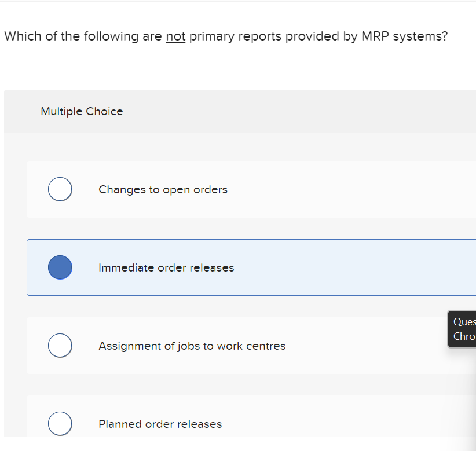The height and width of the screenshot is (451, 476).
Task: Click the third answer's radio circle
Action: [x=60, y=345]
